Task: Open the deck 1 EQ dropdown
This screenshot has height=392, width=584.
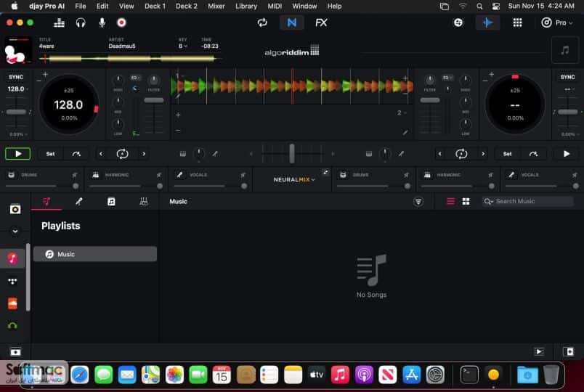Action: tap(135, 78)
